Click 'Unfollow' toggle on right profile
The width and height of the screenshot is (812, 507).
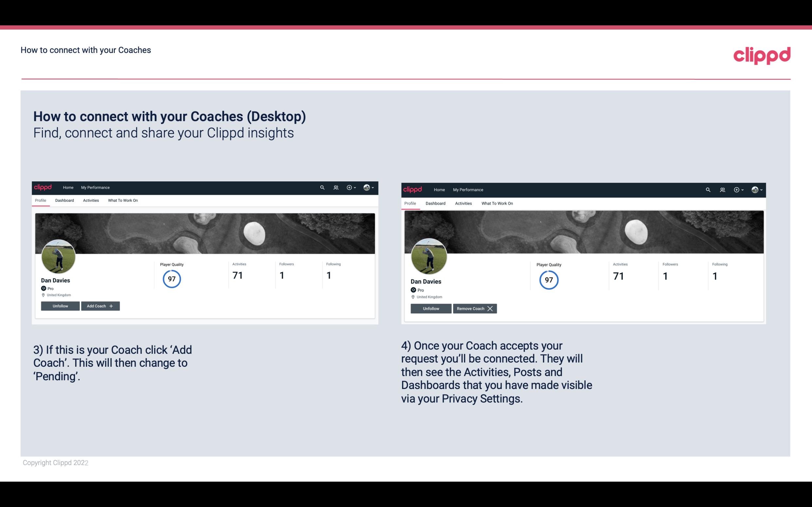pos(431,308)
